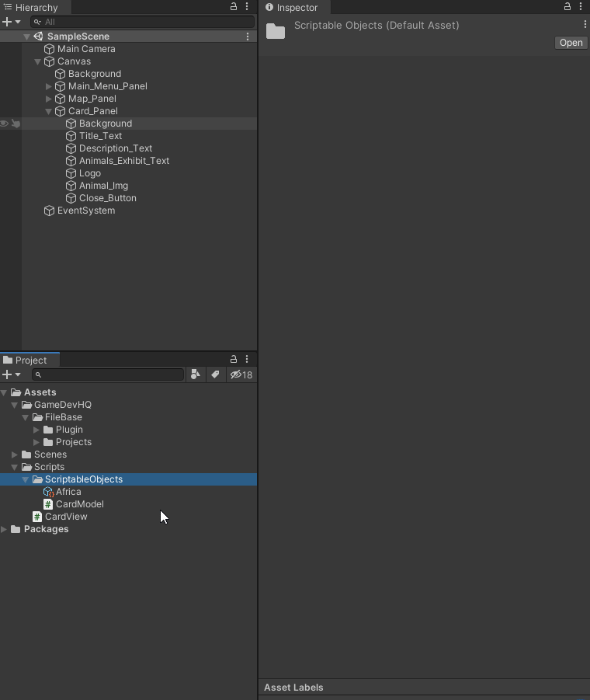Viewport: 590px width, 700px height.
Task: Select the CardModel script icon
Action: tap(49, 504)
